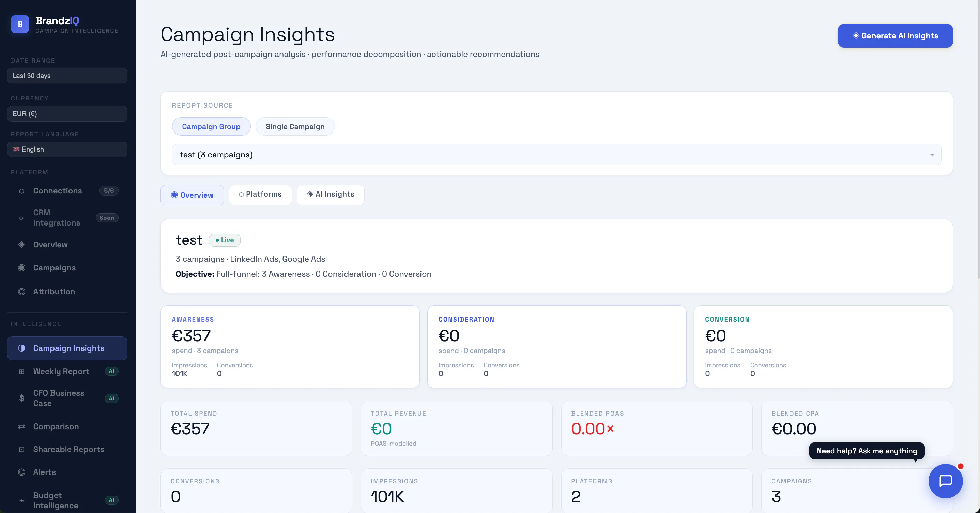
Task: Click the Live status badge
Action: click(x=225, y=240)
